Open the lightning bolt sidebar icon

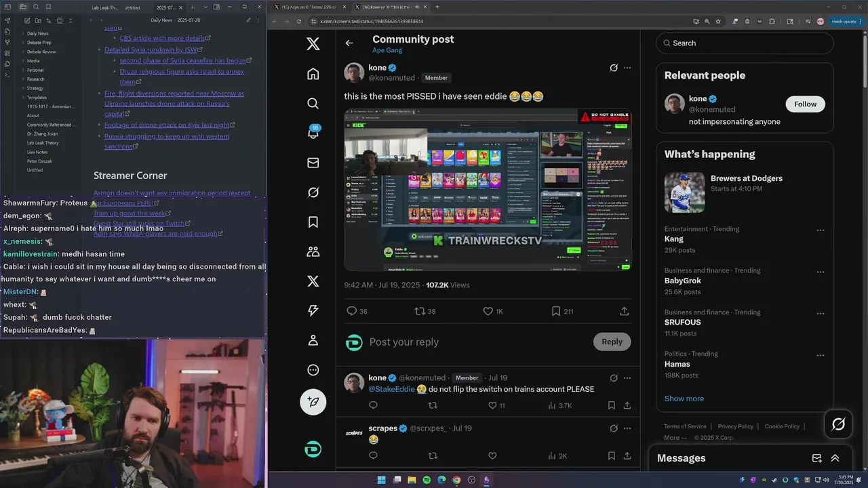pos(313,310)
